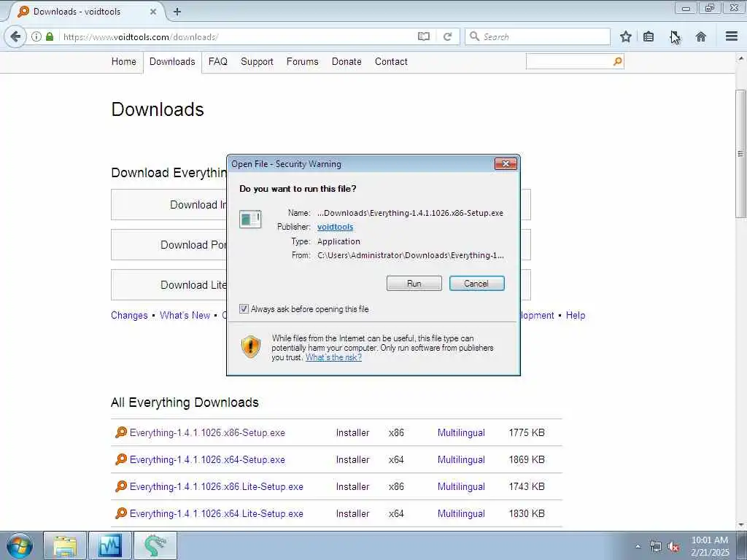This screenshot has height=560, width=747.
Task: Open the downloads arrow toolbar icon
Action: point(674,36)
